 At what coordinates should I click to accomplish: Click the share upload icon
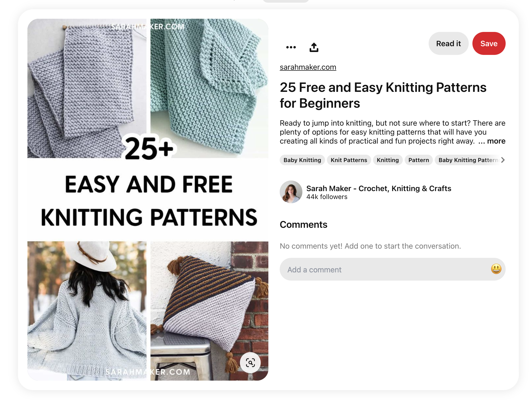[314, 47]
